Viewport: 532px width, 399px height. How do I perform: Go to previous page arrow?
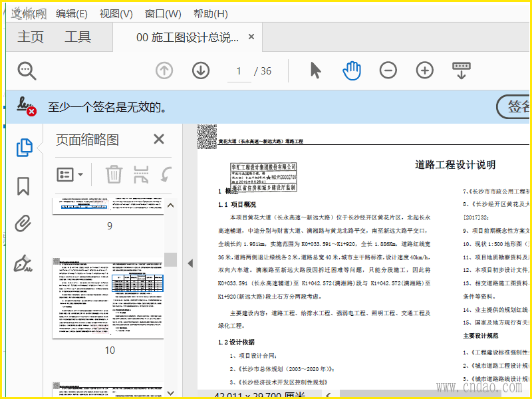tap(164, 70)
